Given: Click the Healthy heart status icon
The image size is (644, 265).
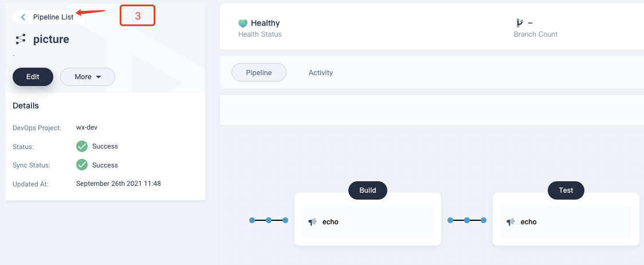Looking at the screenshot, I should 243,23.
